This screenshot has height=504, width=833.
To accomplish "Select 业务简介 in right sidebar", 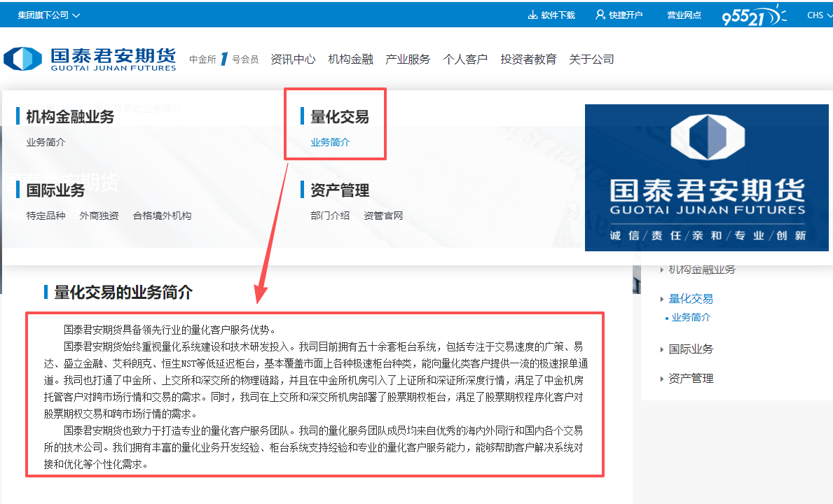I will (x=691, y=317).
